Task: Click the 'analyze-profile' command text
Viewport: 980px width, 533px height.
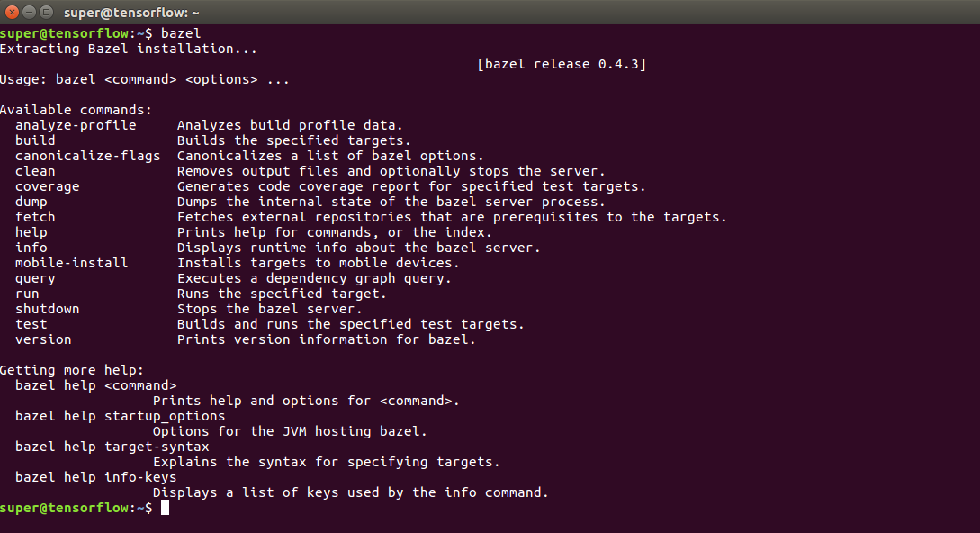Action: click(76, 125)
